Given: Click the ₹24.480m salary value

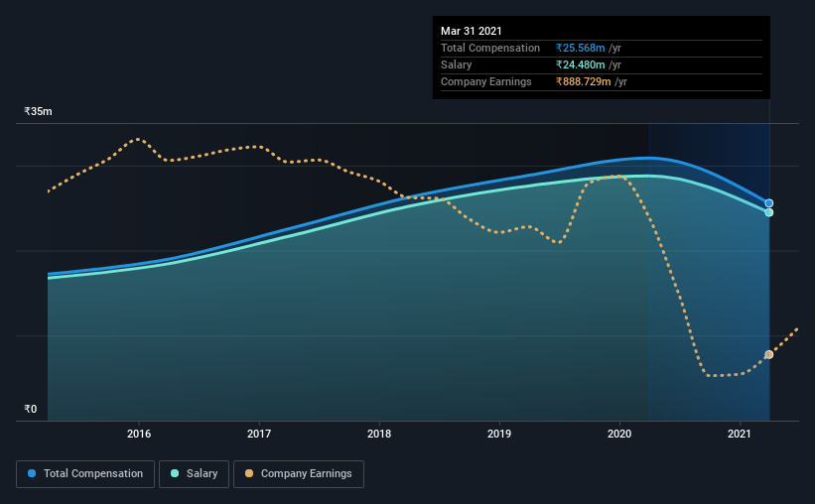Looking at the screenshot, I should [x=580, y=64].
